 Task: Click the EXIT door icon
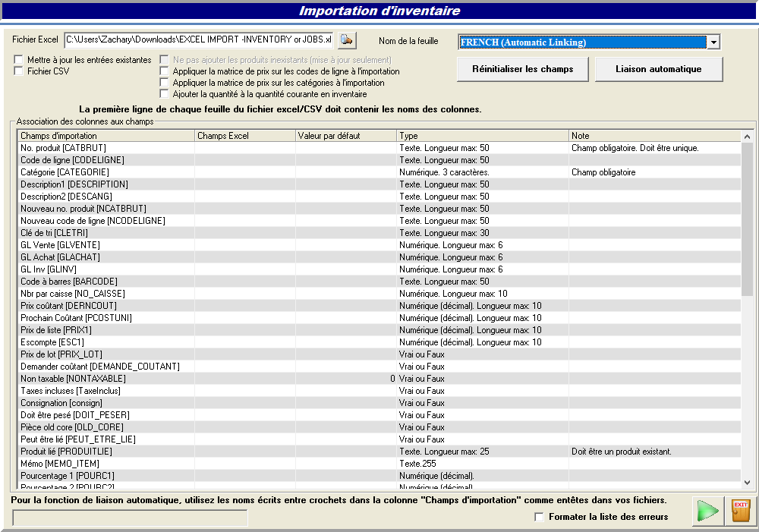point(741,512)
